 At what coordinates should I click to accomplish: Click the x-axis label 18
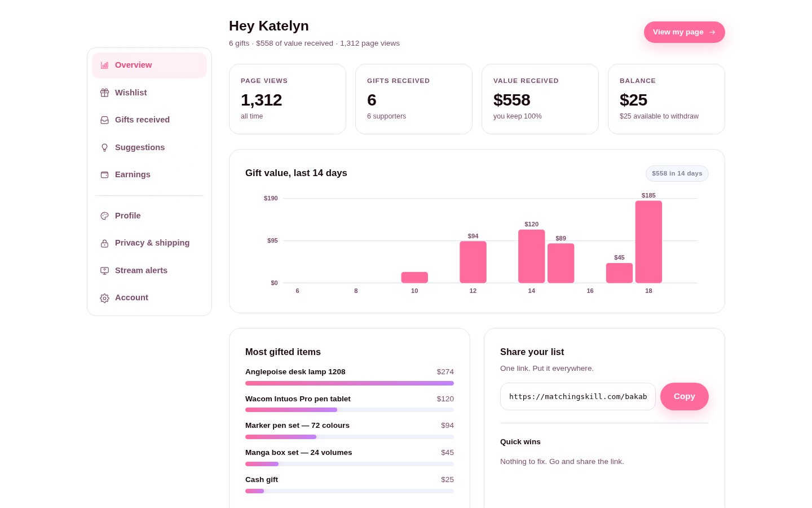(x=648, y=291)
